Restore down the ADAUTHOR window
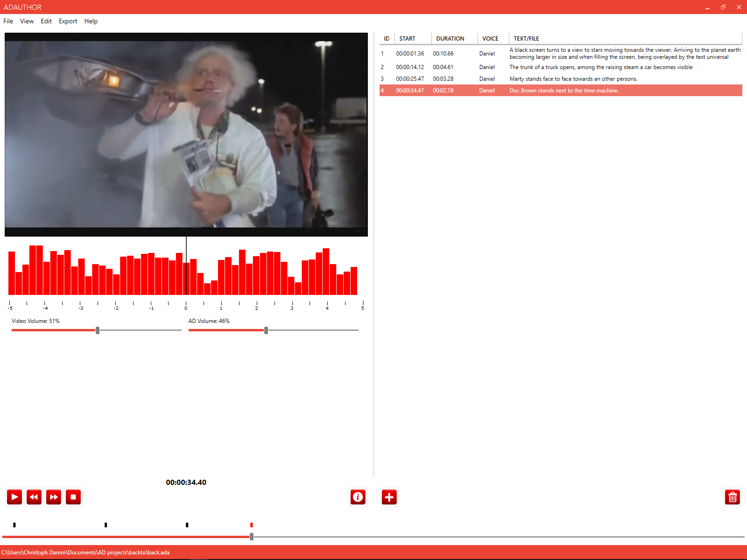 click(723, 7)
